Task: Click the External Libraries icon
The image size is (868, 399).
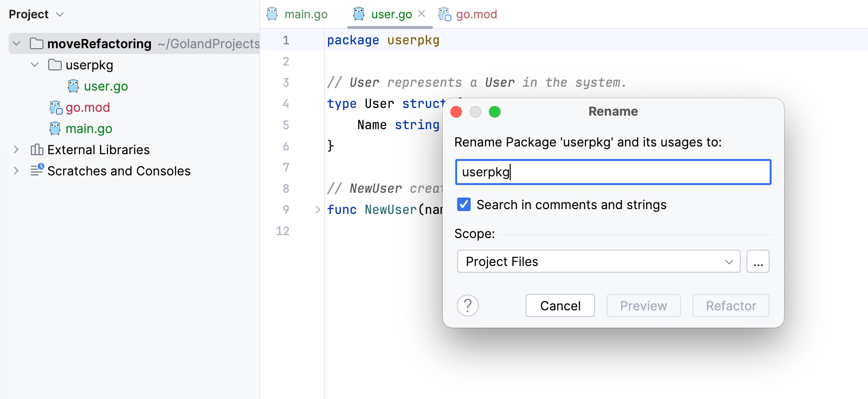Action: [x=37, y=150]
